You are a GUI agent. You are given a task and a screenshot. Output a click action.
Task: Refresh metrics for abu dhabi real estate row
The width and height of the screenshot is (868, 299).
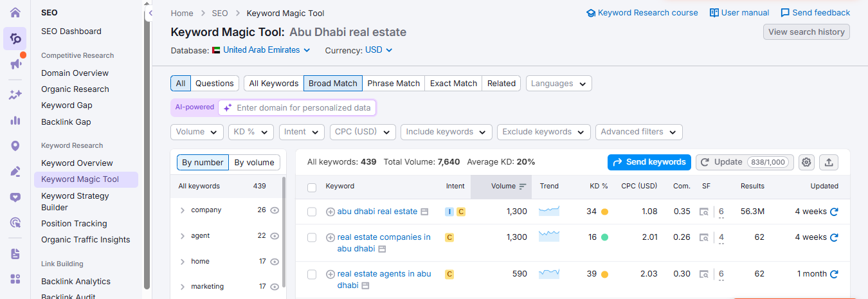pos(834,212)
